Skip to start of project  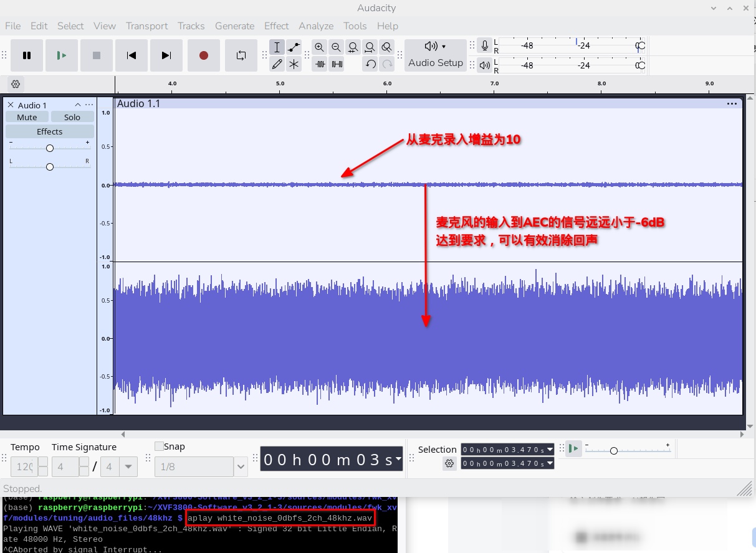pos(132,55)
